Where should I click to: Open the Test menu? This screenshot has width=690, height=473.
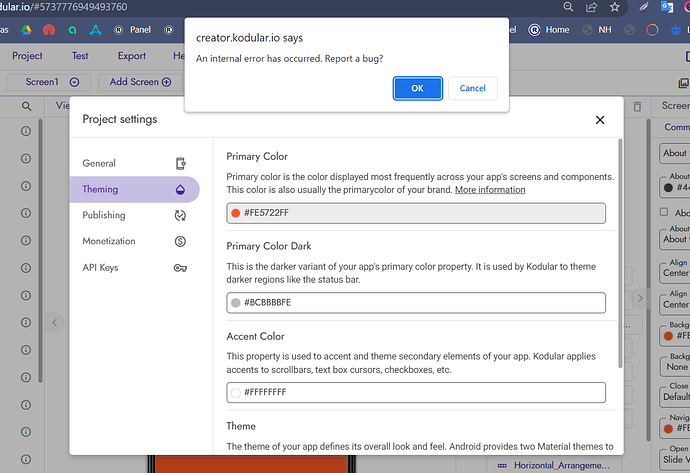(80, 56)
